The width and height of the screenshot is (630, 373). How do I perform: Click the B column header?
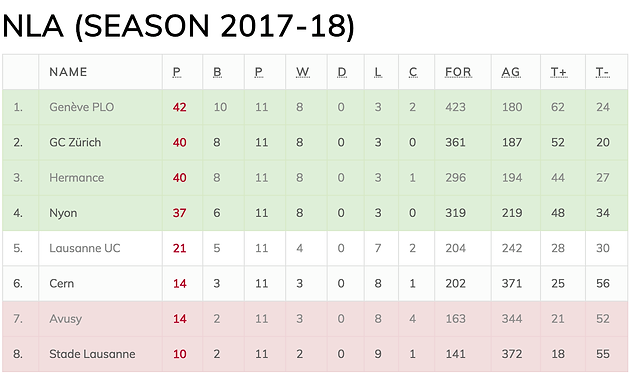tap(217, 72)
